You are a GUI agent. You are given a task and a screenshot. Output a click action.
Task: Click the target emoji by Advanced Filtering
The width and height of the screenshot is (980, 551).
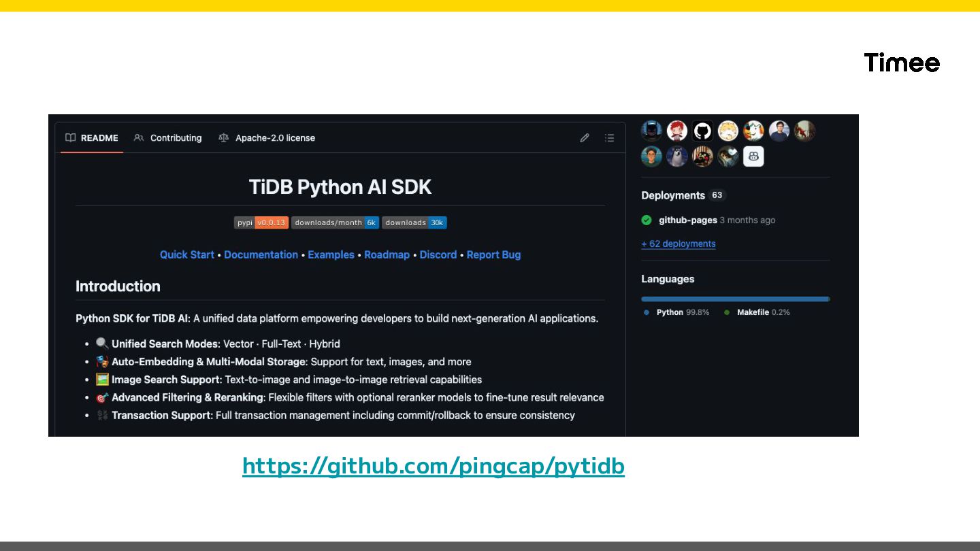point(102,397)
